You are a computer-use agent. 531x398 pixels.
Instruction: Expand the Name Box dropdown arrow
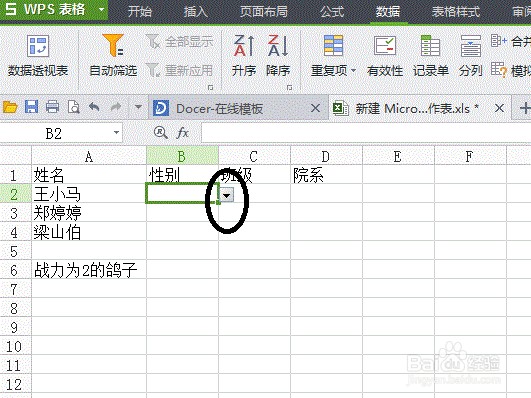click(116, 132)
